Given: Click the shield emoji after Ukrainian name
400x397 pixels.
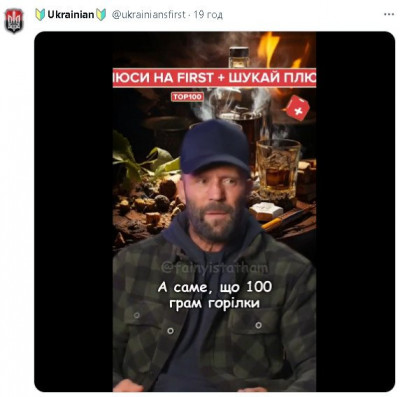Looking at the screenshot, I should tap(101, 15).
